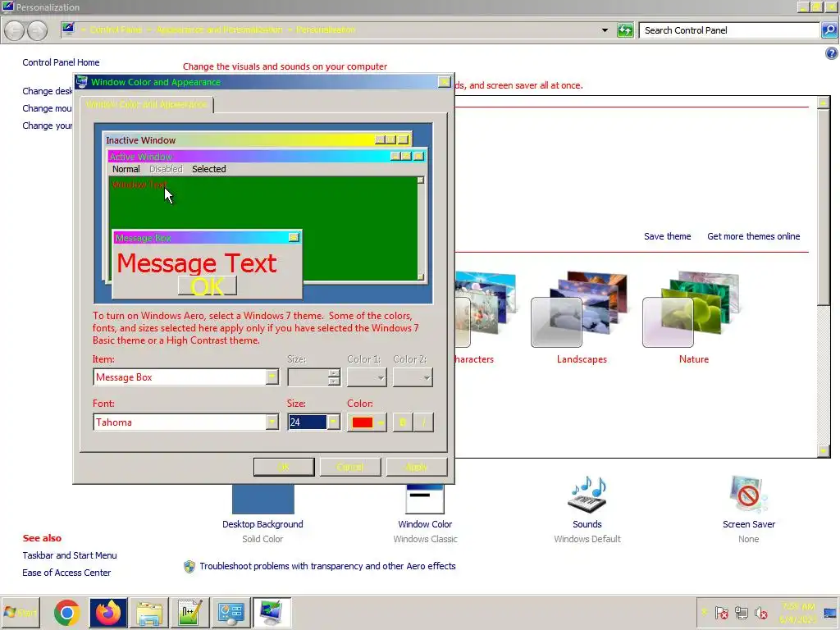Expand the Font dropdown showing Tahoma
This screenshot has width=840, height=630.
pos(272,422)
